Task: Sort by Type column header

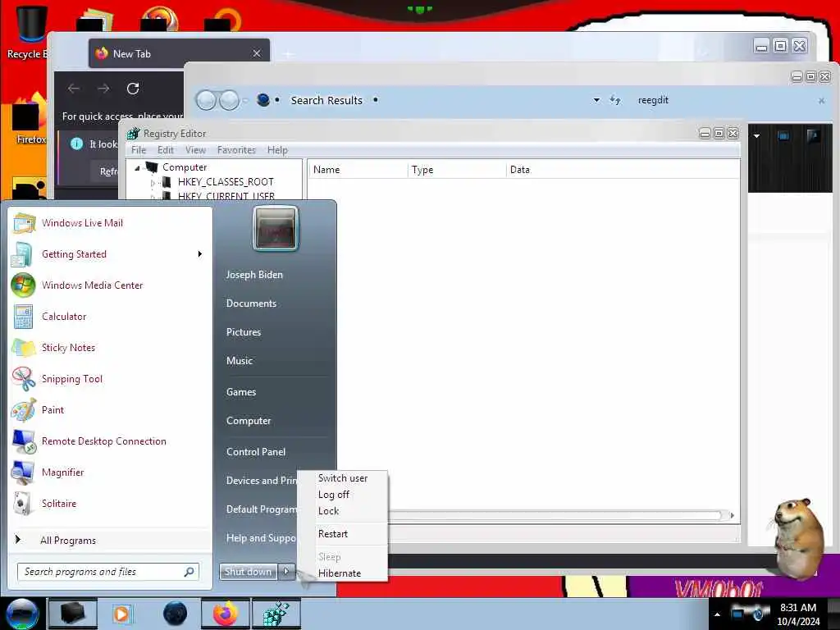Action: (457, 170)
